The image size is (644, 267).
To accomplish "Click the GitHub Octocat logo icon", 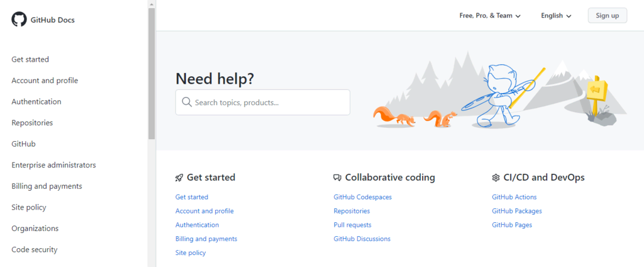I will pos(19,20).
